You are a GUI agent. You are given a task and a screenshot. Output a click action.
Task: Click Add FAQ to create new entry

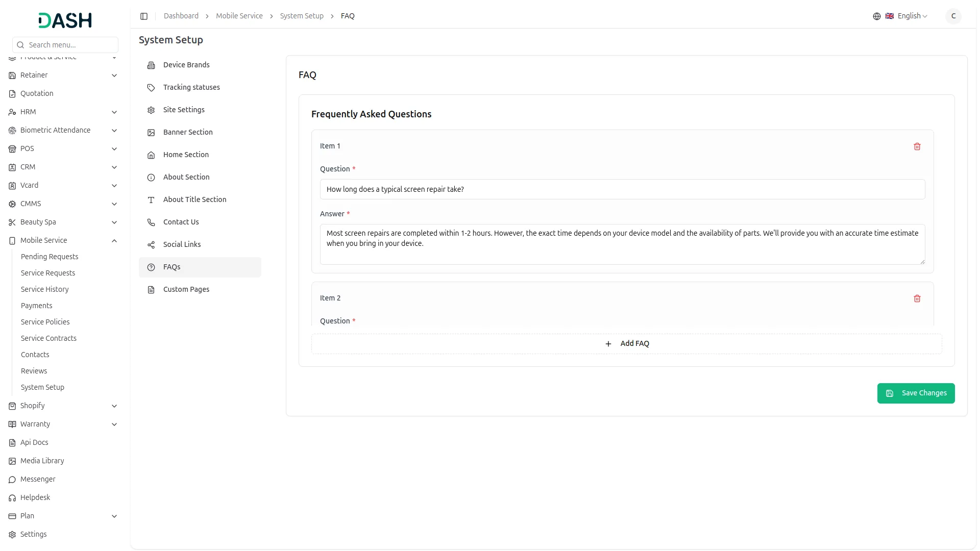(x=627, y=343)
